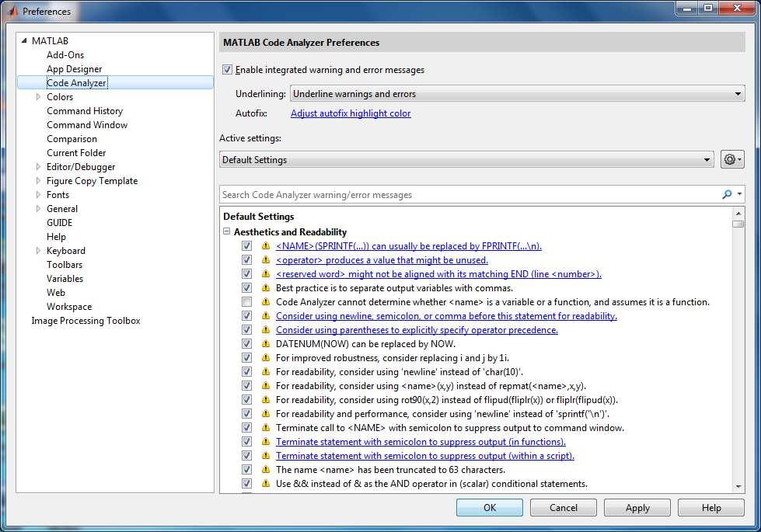Select Web preferences
This screenshot has height=532, width=761.
(56, 293)
